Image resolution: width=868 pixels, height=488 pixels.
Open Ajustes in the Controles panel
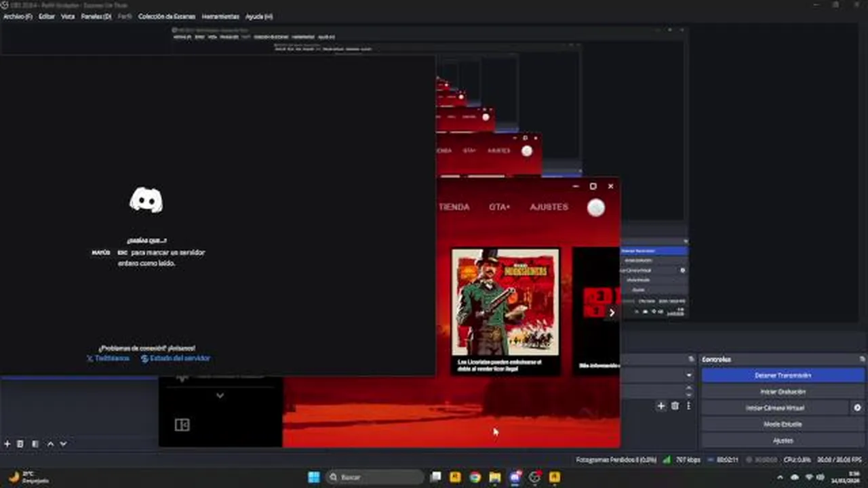point(783,441)
